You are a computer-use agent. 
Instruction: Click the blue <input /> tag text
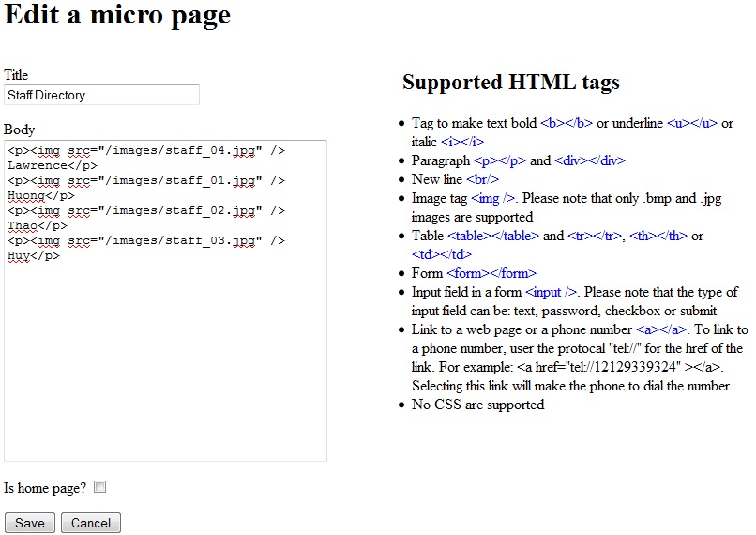click(x=552, y=292)
